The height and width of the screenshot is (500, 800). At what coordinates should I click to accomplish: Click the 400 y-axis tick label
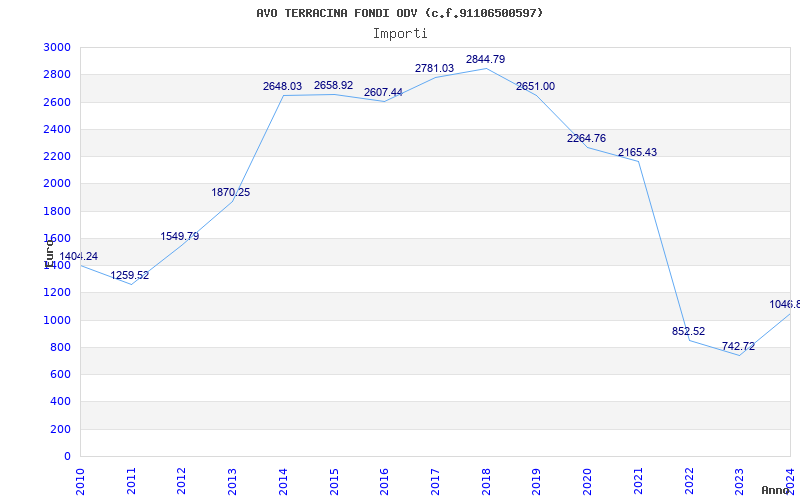tap(60, 402)
